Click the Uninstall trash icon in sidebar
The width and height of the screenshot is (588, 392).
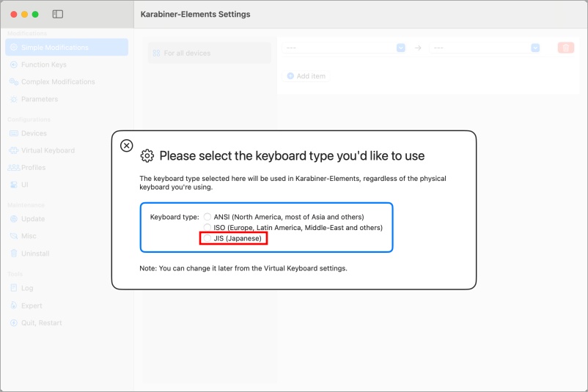point(14,254)
